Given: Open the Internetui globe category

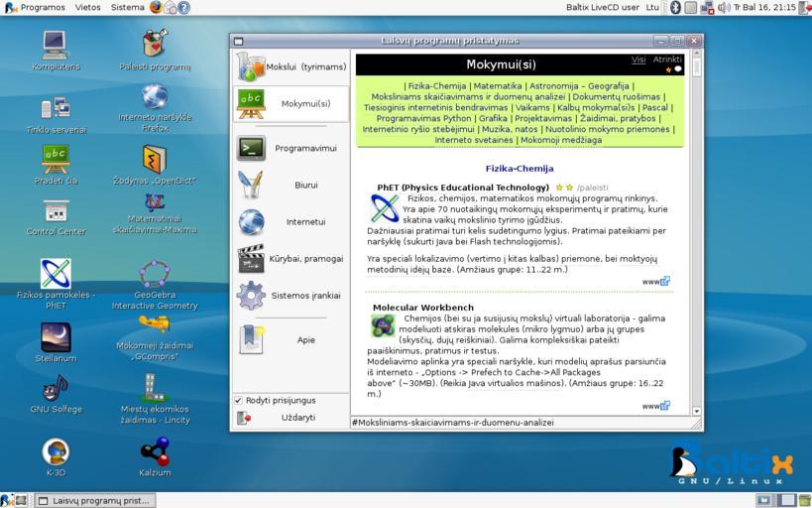Looking at the screenshot, I should pos(290,222).
